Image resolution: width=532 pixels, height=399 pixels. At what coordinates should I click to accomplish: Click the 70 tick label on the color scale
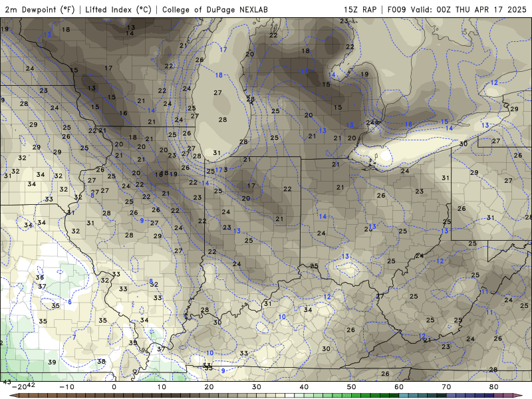pos(446,387)
